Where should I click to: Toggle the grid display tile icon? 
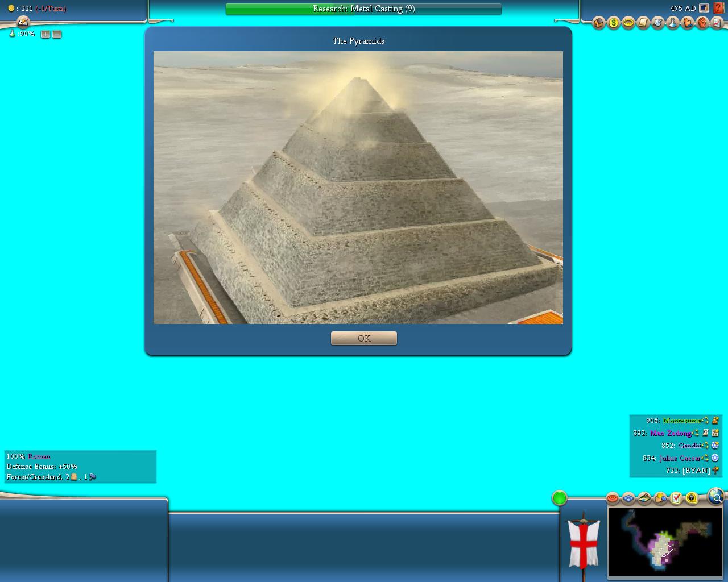coord(628,498)
